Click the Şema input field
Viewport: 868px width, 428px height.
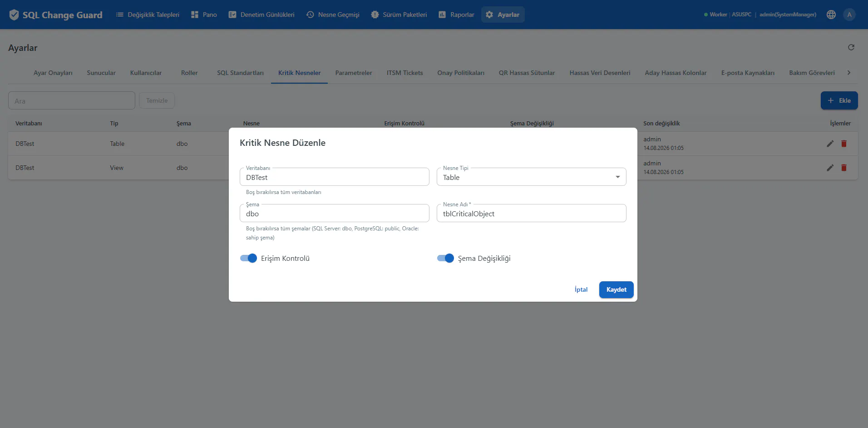(x=335, y=214)
